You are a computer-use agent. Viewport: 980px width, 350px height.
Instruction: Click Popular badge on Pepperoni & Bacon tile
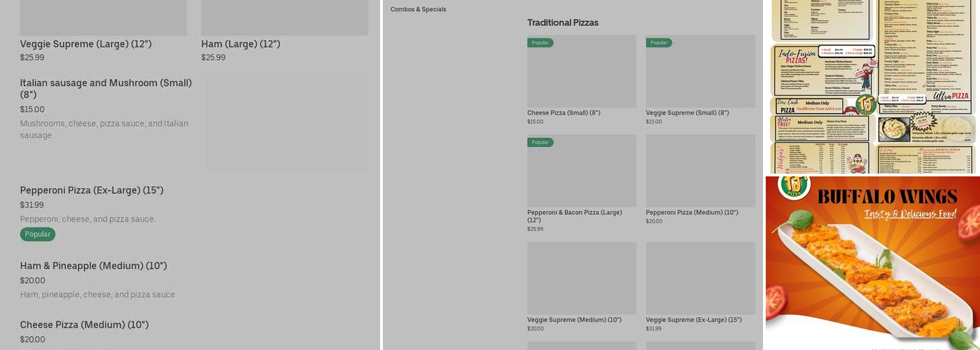[540, 142]
